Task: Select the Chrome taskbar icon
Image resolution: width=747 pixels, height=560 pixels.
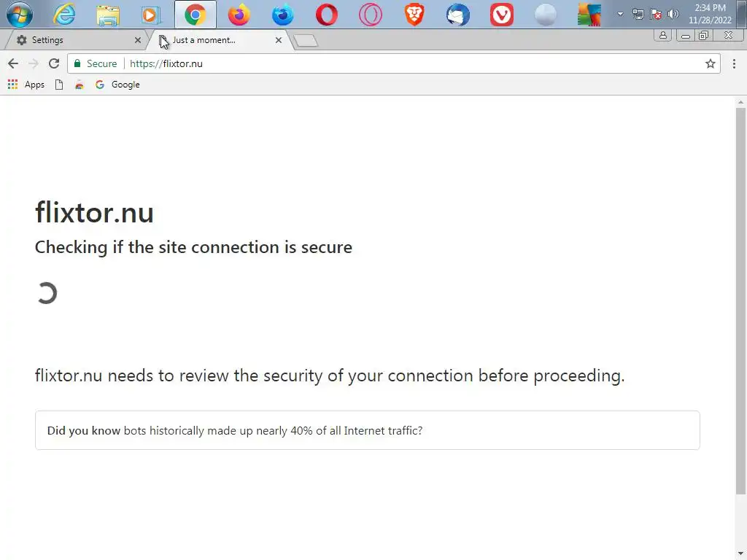Action: click(x=196, y=15)
